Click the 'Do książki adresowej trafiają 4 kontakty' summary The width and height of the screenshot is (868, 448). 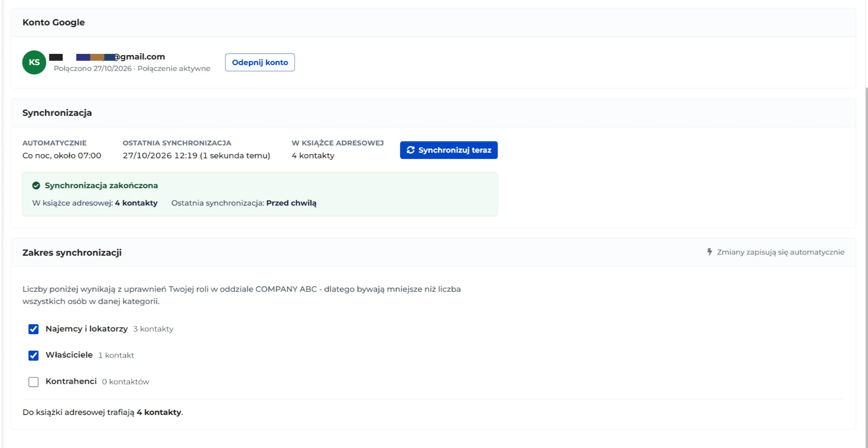pyautogui.click(x=103, y=412)
